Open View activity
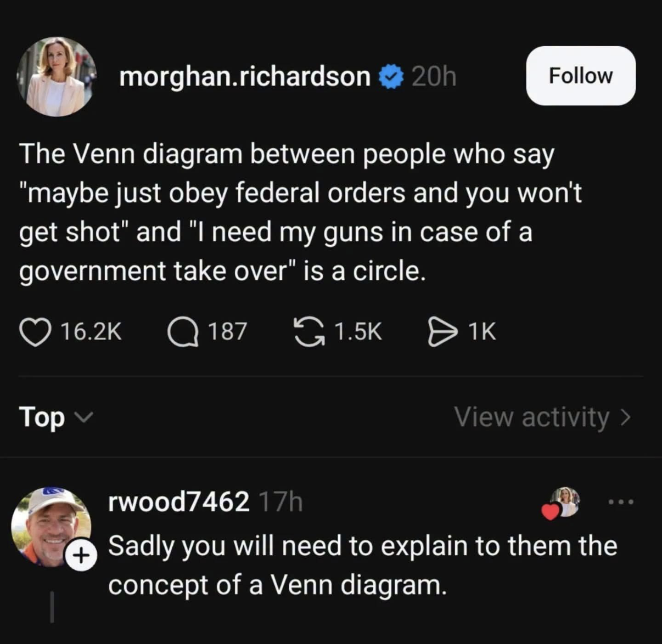This screenshot has width=662, height=644. pyautogui.click(x=542, y=417)
